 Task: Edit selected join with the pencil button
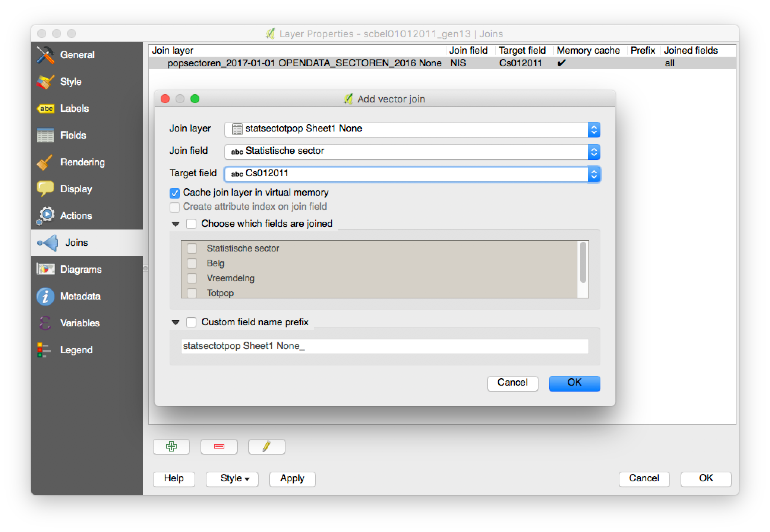(267, 446)
